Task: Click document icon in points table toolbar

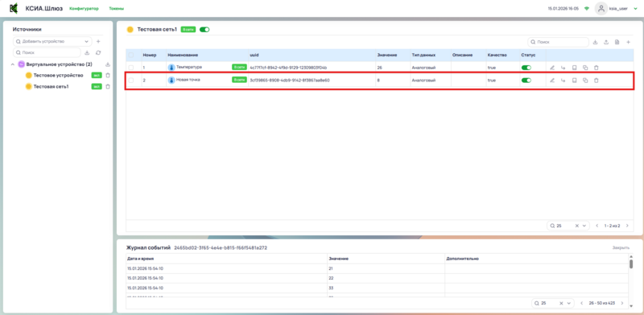Action: [x=617, y=42]
